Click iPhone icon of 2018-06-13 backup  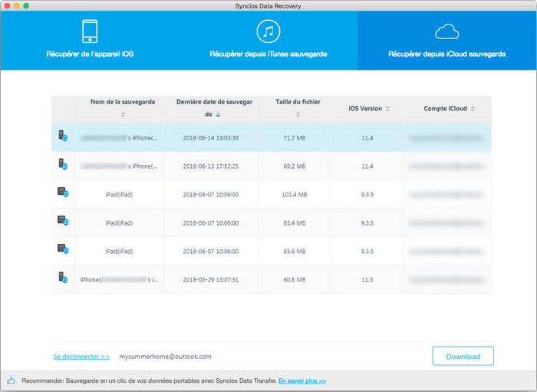coord(63,164)
